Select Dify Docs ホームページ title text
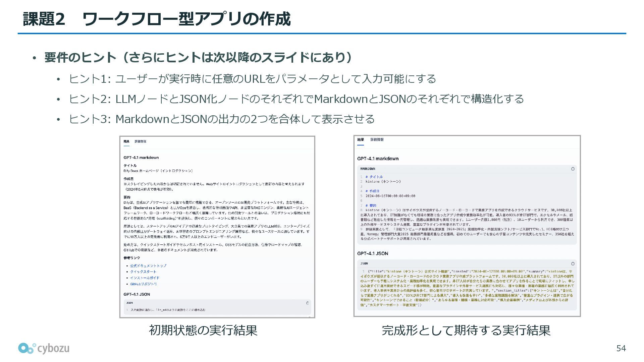This screenshot has height=362, width=644. (158, 171)
